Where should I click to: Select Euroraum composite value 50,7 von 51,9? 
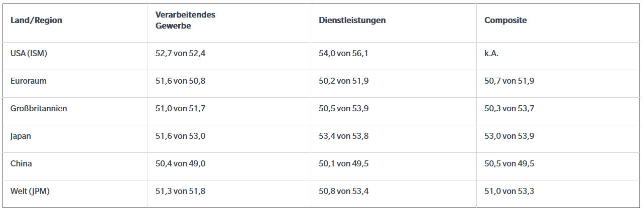509,81
